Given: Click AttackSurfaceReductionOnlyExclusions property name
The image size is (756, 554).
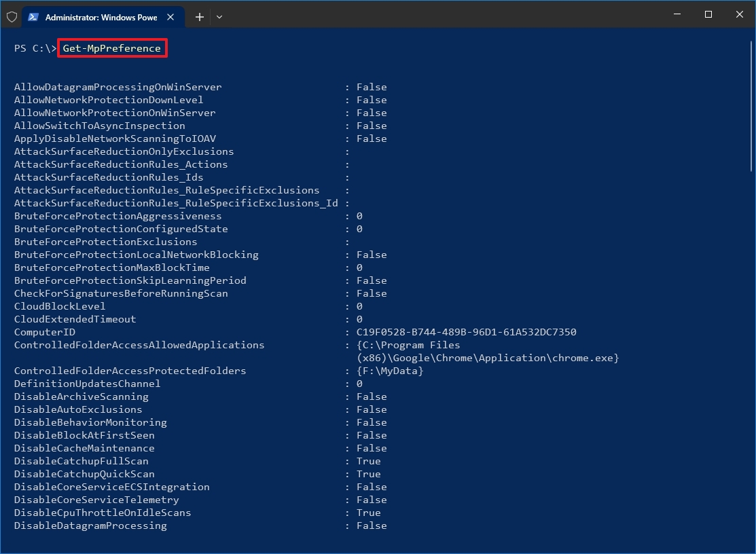Looking at the screenshot, I should [124, 152].
